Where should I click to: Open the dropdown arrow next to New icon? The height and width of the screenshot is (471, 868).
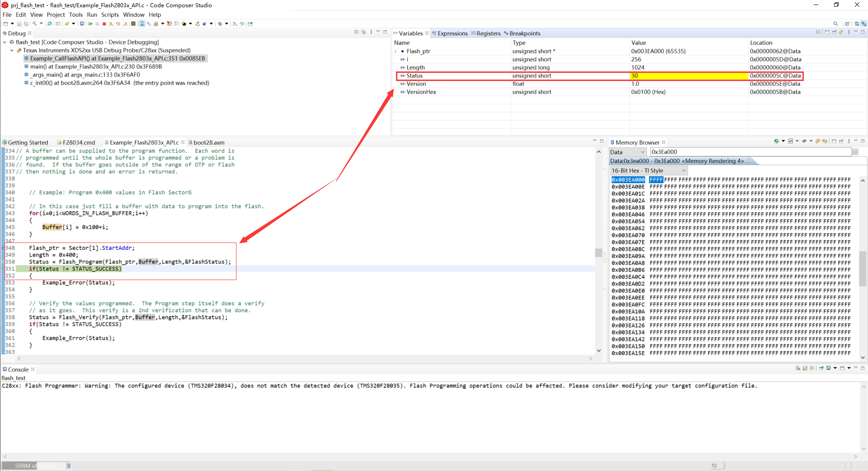tap(12, 24)
